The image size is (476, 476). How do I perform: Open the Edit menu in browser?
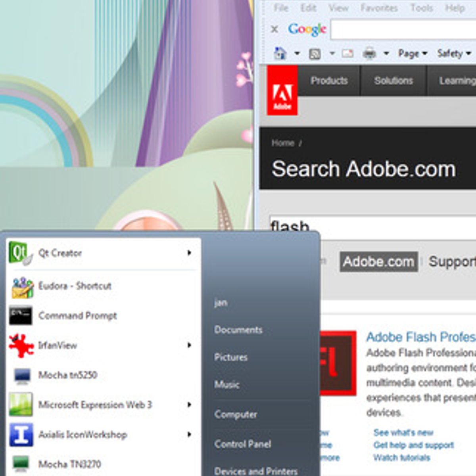(x=308, y=8)
